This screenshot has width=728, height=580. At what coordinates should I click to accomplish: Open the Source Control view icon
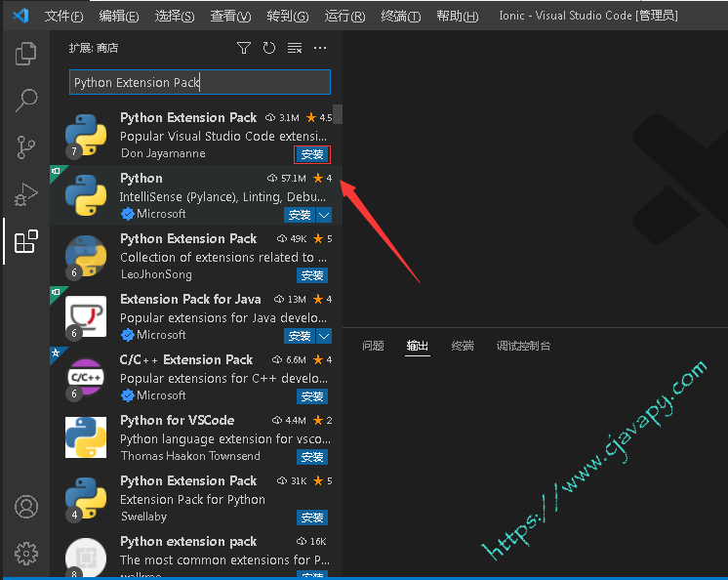pyautogui.click(x=26, y=147)
